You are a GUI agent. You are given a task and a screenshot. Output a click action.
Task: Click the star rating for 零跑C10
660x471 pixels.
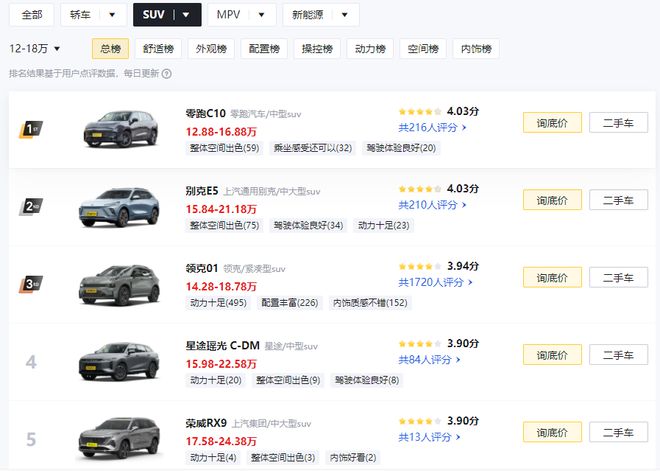[420, 112]
